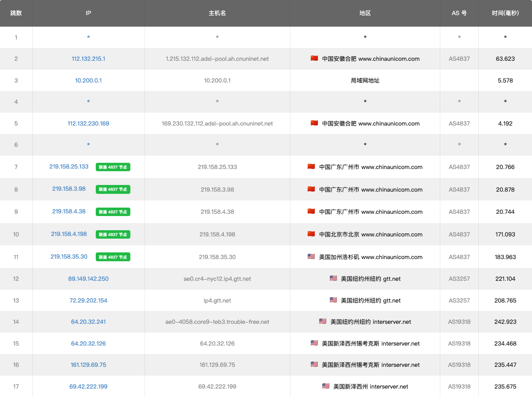
Task: Click hostname cell 161.129.69.75
Action: click(217, 365)
